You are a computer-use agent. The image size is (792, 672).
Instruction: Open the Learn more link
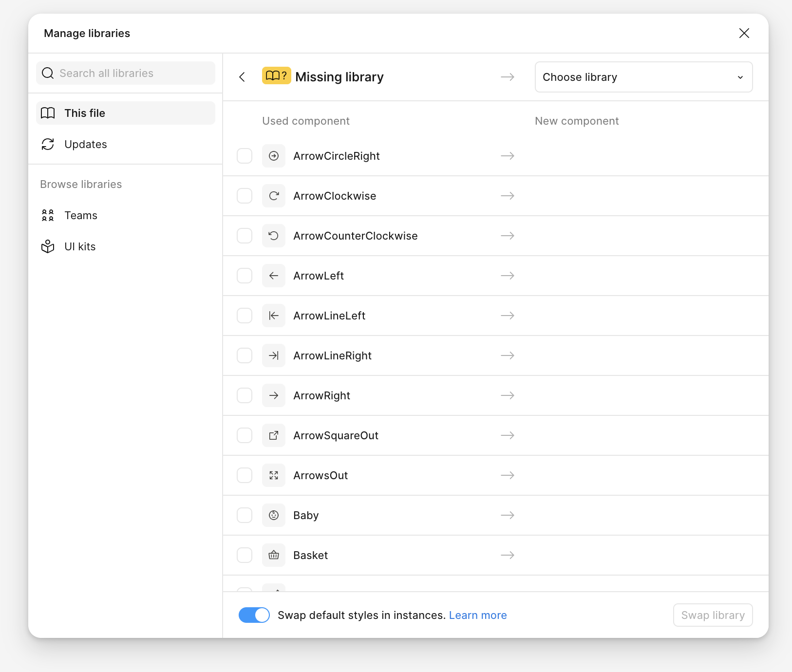(477, 615)
